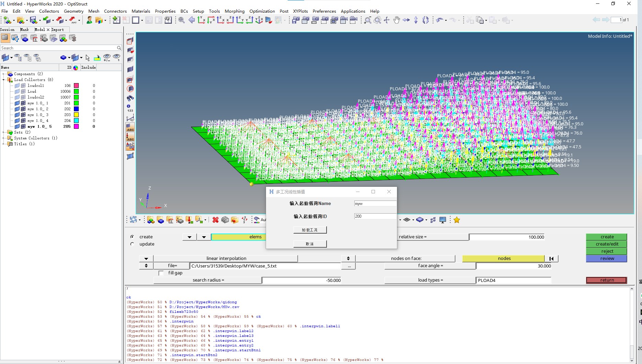The image size is (642, 364).
Task: Click the yellow star favorites icon
Action: [x=456, y=220]
